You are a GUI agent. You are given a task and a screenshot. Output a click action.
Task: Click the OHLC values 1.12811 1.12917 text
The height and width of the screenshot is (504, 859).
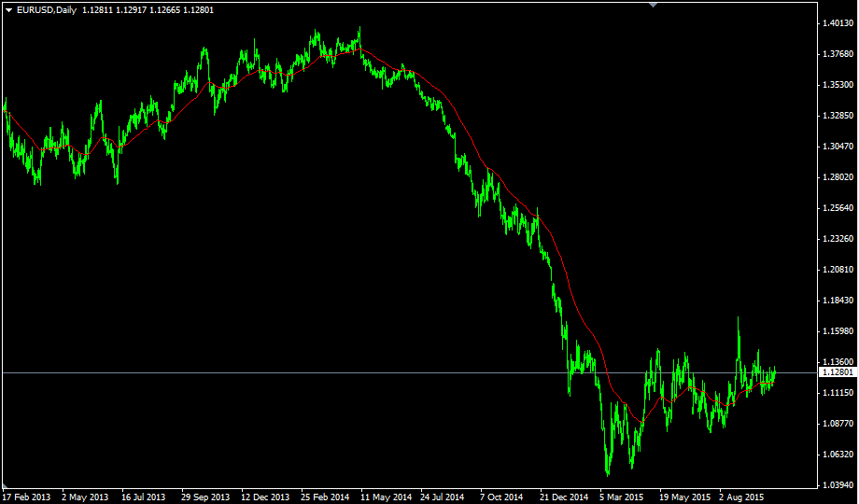click(x=115, y=10)
